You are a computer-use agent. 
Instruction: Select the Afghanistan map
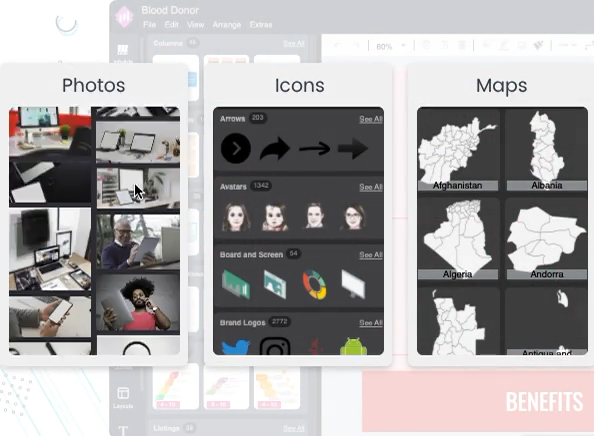(458, 150)
